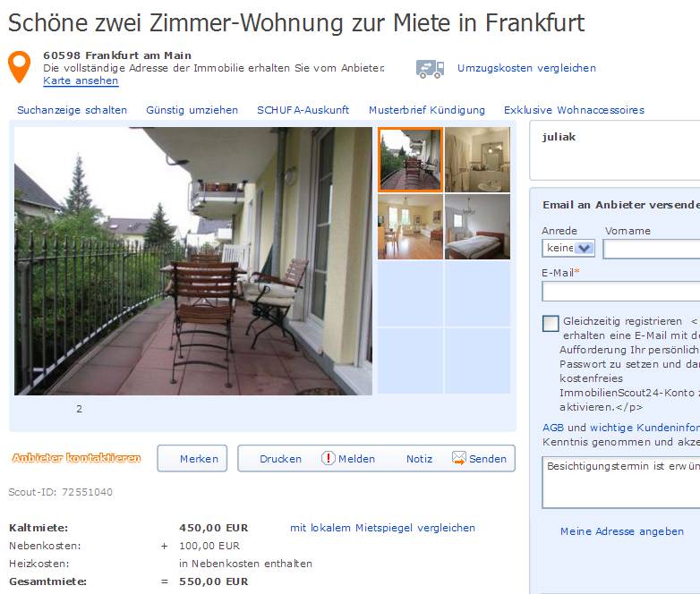Click the Drucken button

[x=280, y=459]
